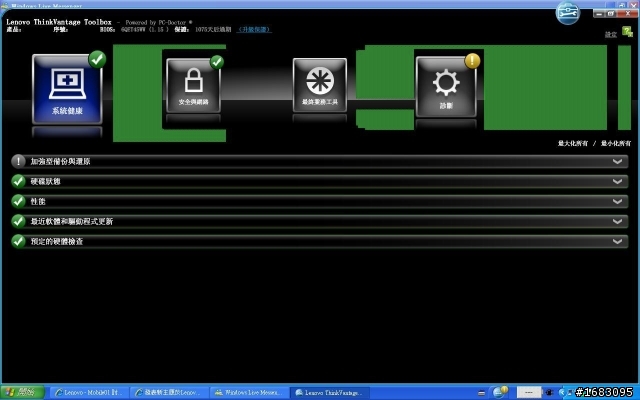Expand 硬碟狀態 section with its chevron

(x=617, y=182)
